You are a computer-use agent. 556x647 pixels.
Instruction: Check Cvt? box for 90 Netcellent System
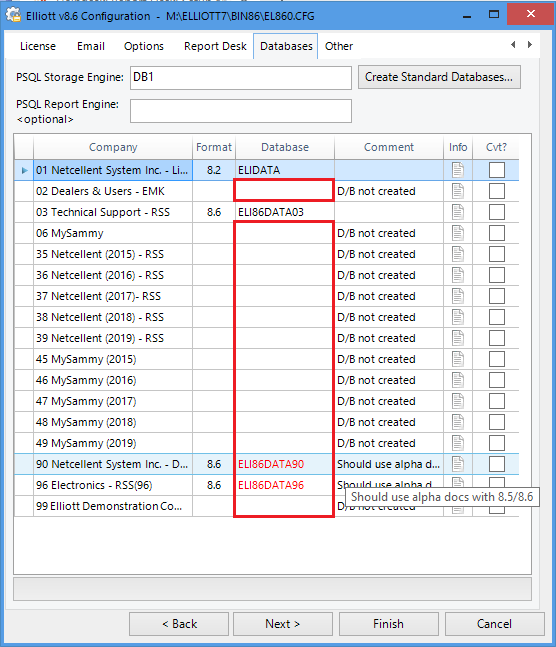click(497, 464)
